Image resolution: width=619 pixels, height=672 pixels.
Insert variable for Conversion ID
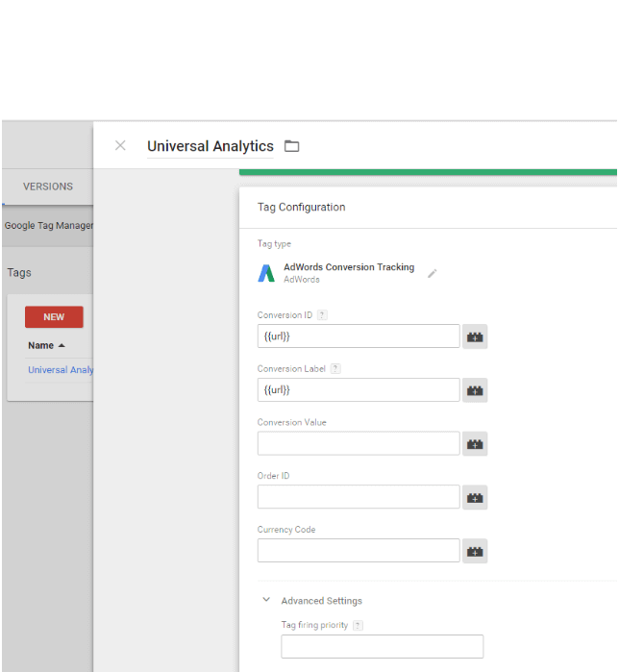coord(475,336)
